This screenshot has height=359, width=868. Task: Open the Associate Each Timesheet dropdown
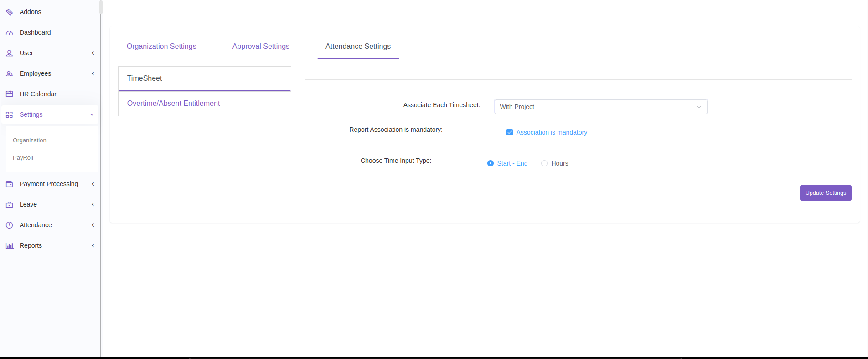(x=600, y=107)
